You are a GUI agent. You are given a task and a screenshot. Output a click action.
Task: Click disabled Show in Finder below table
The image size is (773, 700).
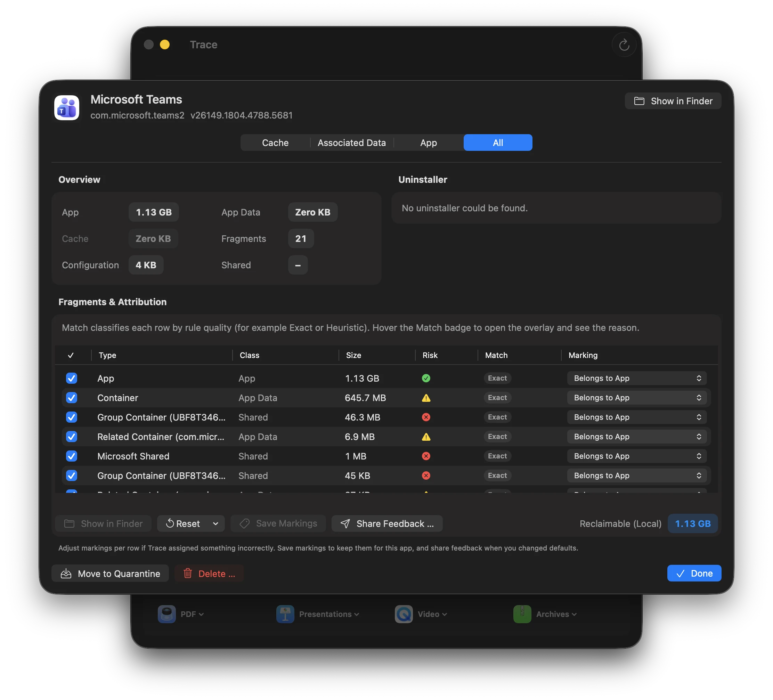(103, 524)
